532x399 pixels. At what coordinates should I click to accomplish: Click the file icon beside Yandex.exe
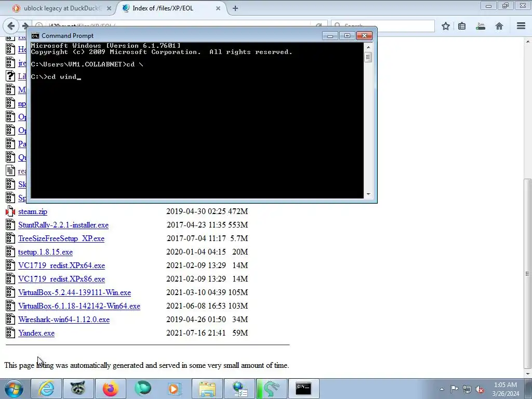tap(10, 333)
